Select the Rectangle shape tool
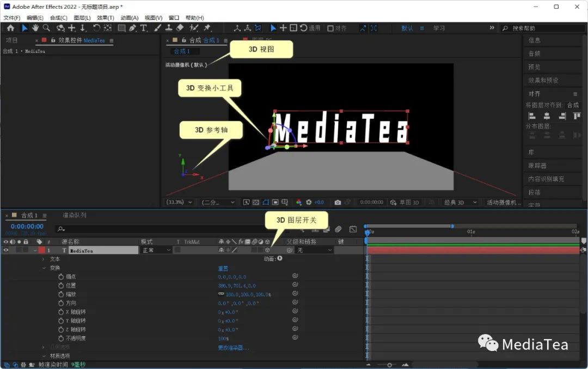The height and width of the screenshot is (369, 588). coord(121,28)
